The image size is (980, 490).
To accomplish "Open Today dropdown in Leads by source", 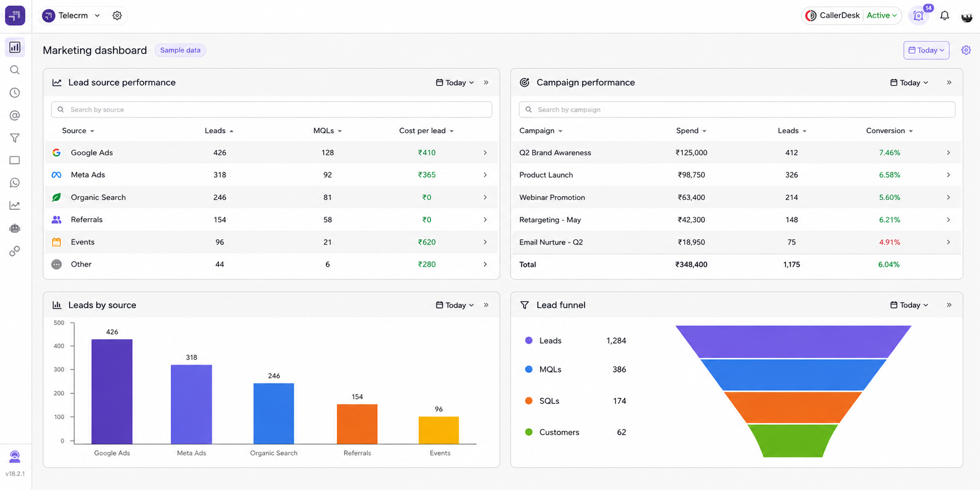I will (455, 305).
